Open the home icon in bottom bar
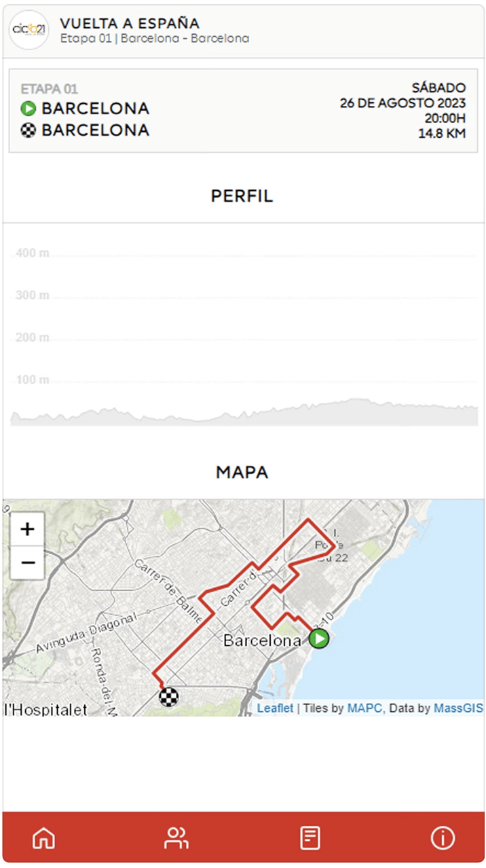 (x=44, y=837)
